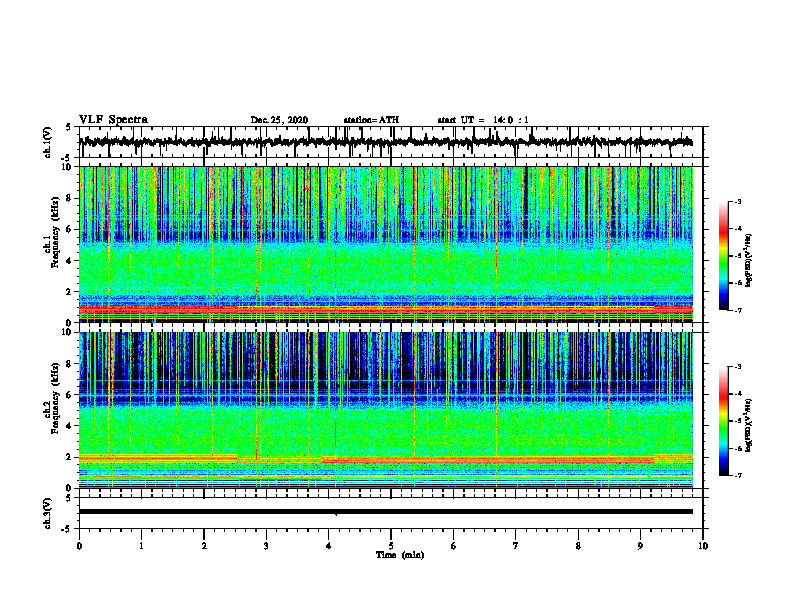This screenshot has height=612, width=792.
Task: Click the "7" time axis tick label
Action: pos(516,546)
